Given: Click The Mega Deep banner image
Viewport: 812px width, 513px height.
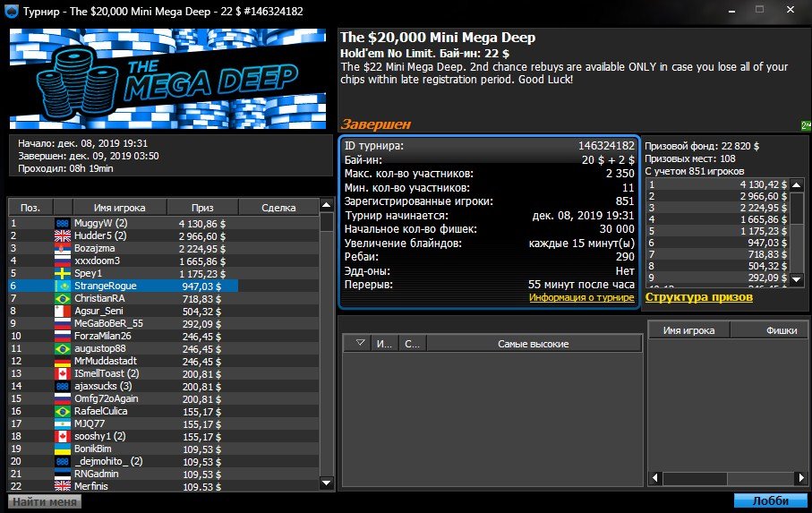Looking at the screenshot, I should [x=170, y=79].
